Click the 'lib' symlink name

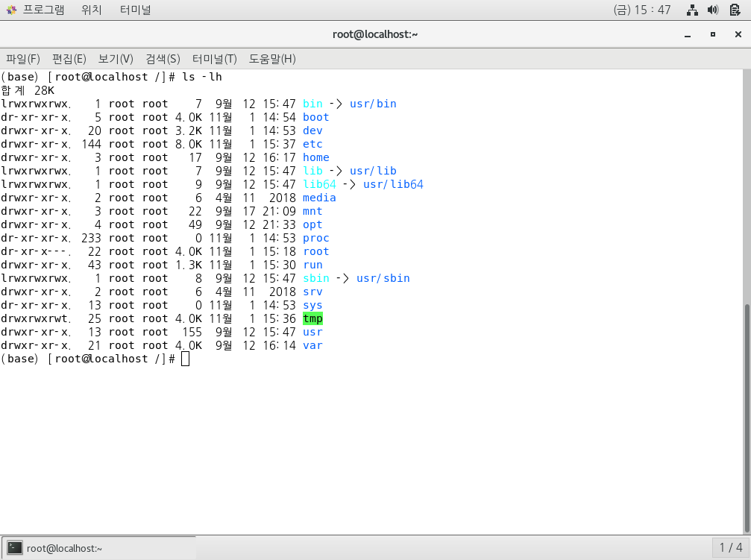pyautogui.click(x=312, y=171)
